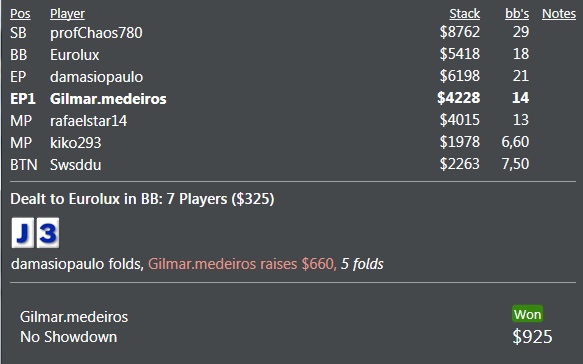Image resolution: width=583 pixels, height=364 pixels.
Task: Sort by the Pos column header
Action: (x=20, y=14)
